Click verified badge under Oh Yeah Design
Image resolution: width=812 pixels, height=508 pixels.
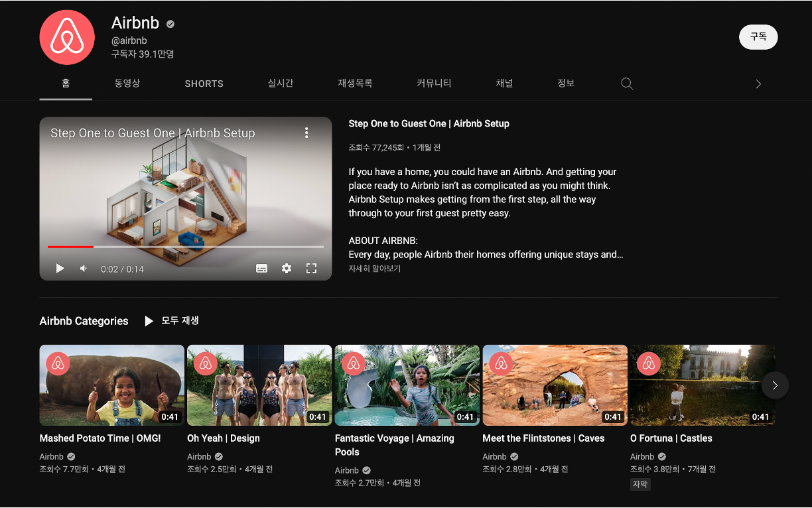point(218,456)
